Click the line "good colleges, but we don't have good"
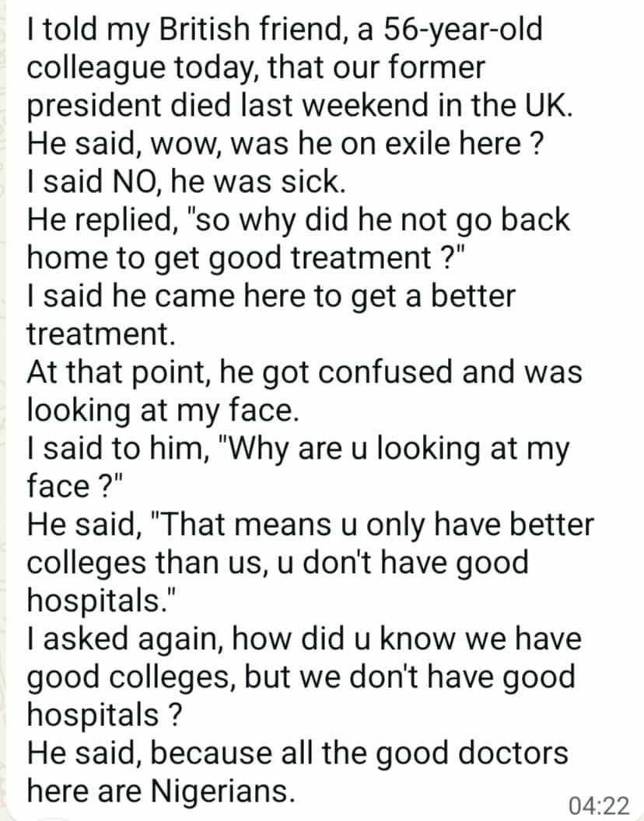 point(301,677)
